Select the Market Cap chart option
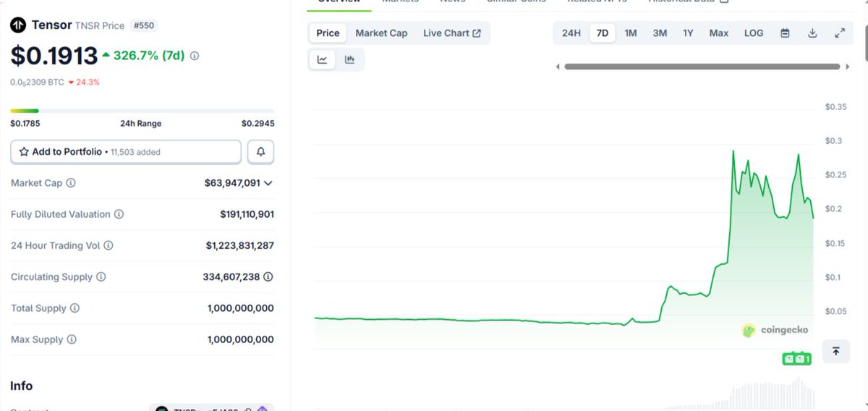868x411 pixels. point(381,33)
